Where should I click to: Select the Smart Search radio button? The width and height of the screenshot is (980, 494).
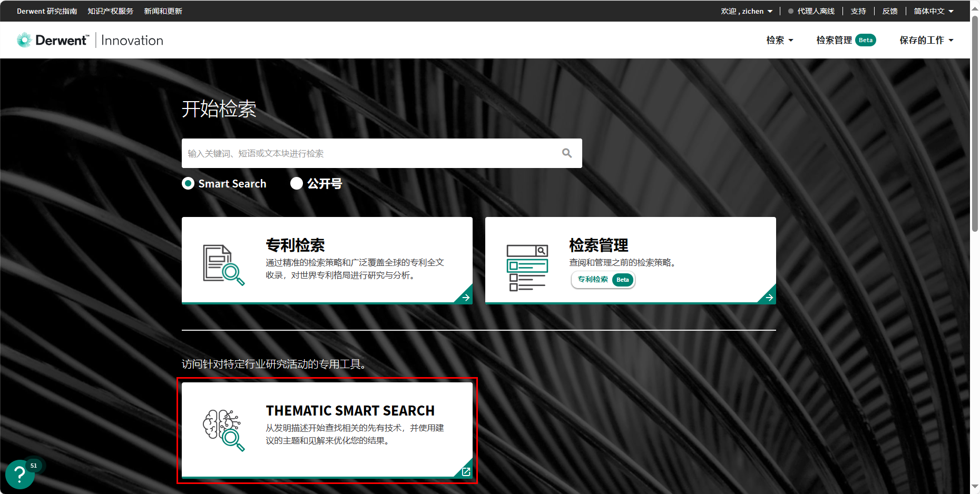tap(188, 183)
